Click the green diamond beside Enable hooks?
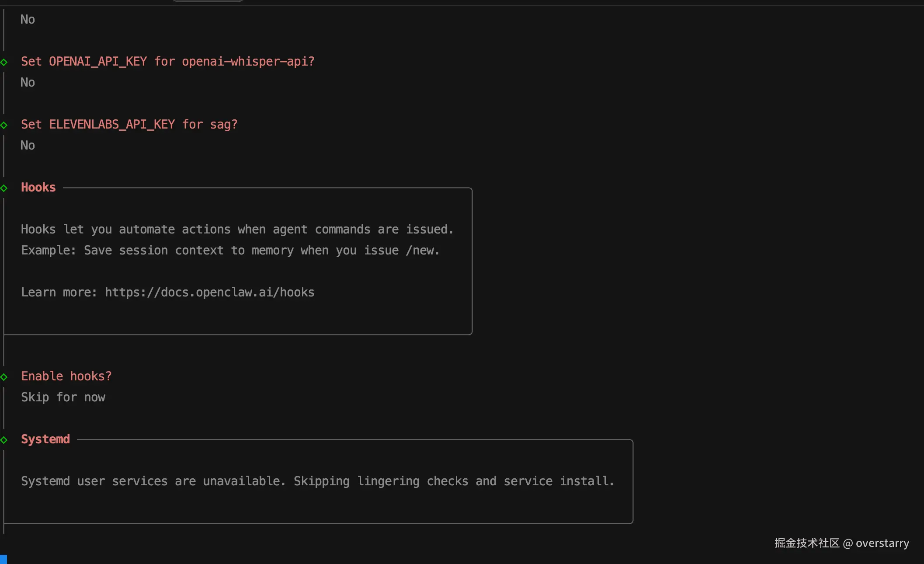The width and height of the screenshot is (924, 564). point(4,377)
